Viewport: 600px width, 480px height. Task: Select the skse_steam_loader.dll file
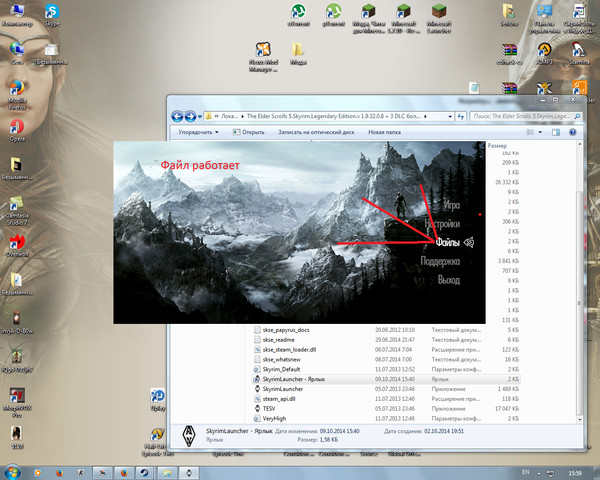tap(289, 350)
